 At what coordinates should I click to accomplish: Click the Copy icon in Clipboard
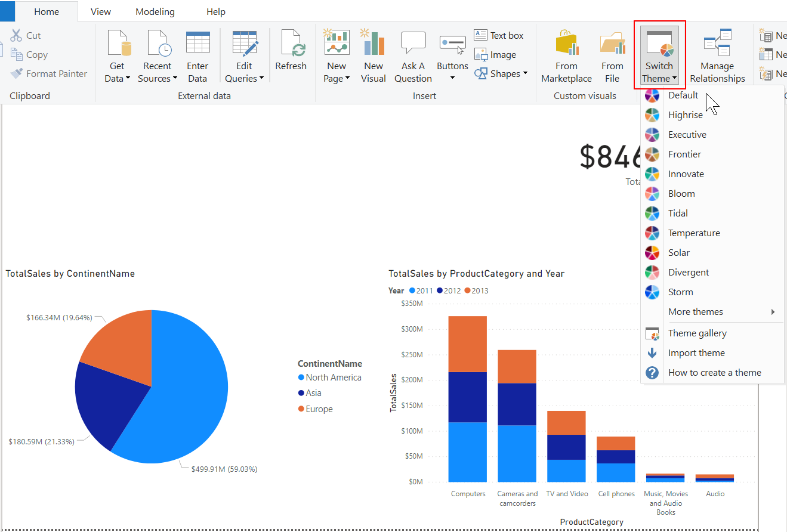pyautogui.click(x=16, y=55)
